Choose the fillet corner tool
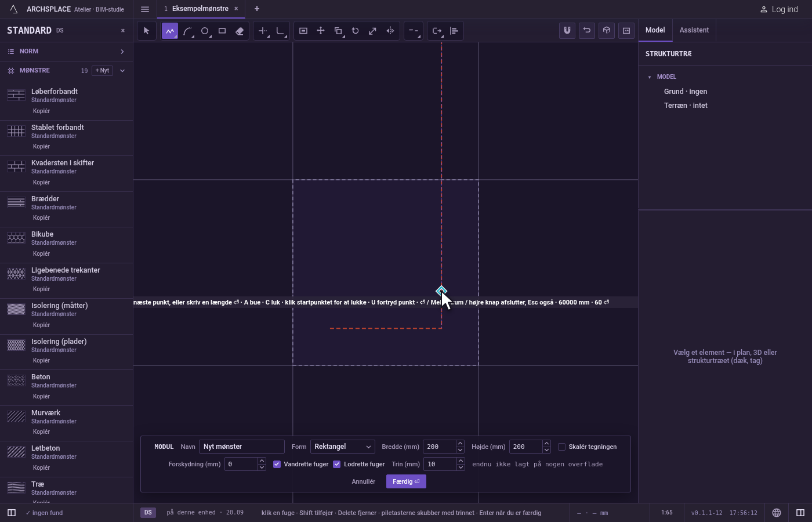The width and height of the screenshot is (812, 522). 281,31
